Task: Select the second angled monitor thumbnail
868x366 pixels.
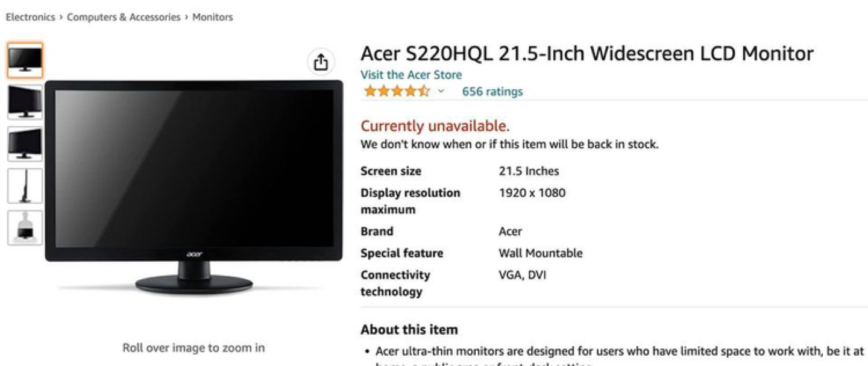Action: (25, 102)
